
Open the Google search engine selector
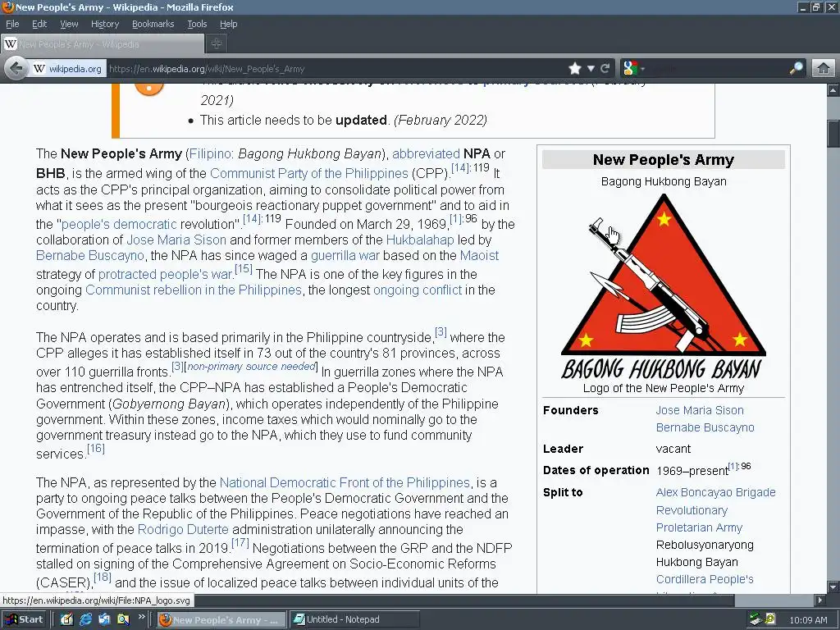(633, 69)
